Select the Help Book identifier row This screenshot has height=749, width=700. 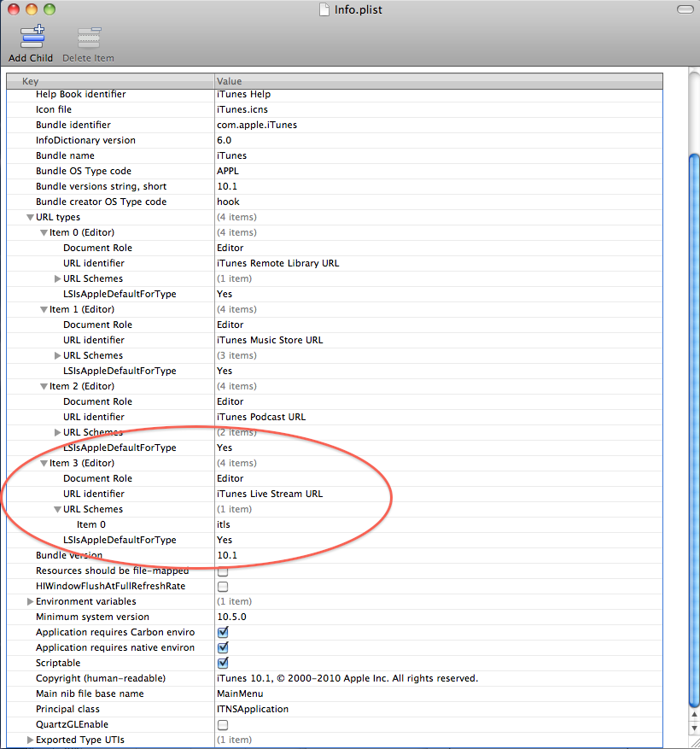[x=335, y=94]
